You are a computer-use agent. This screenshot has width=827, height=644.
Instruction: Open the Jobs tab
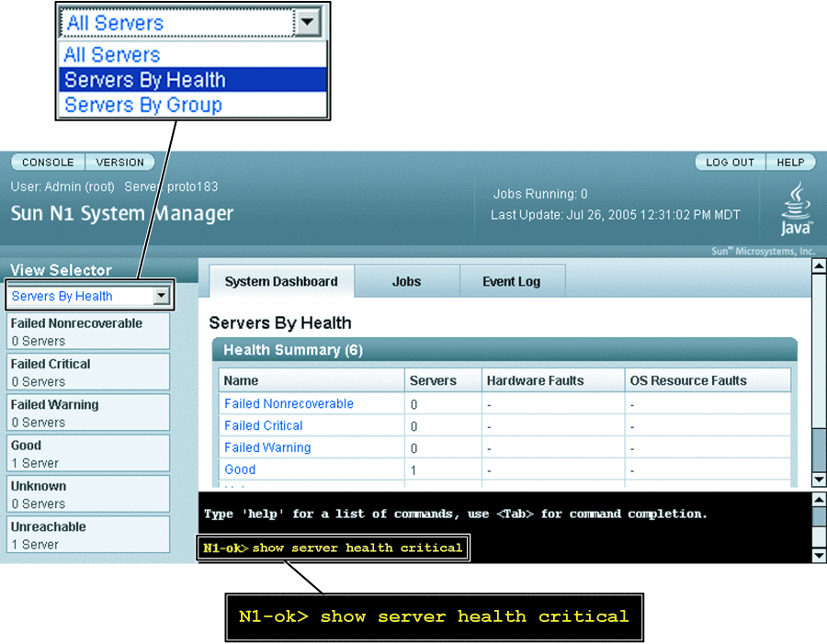coord(407,282)
